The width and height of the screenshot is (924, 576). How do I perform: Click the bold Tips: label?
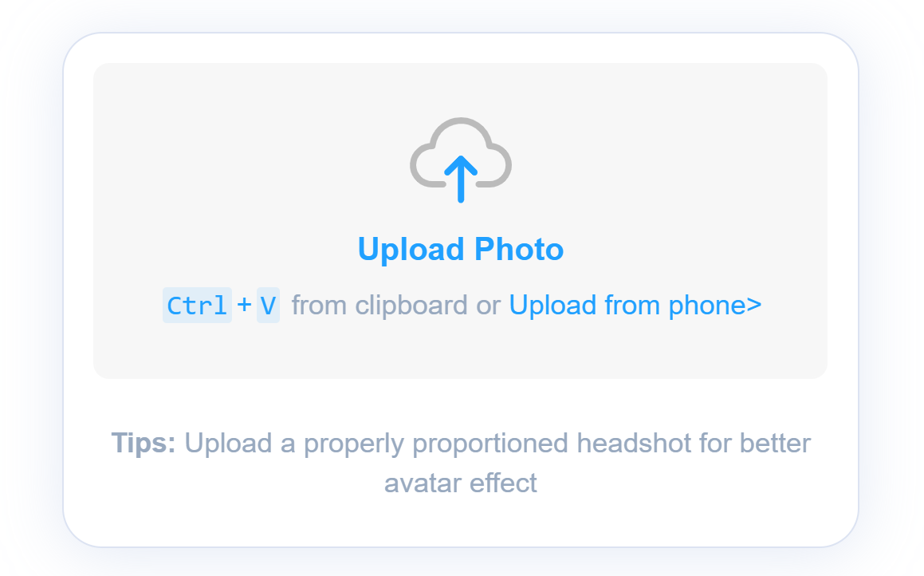point(144,443)
